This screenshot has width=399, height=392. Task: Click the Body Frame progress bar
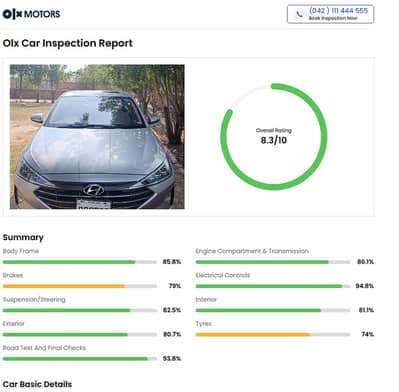(80, 262)
